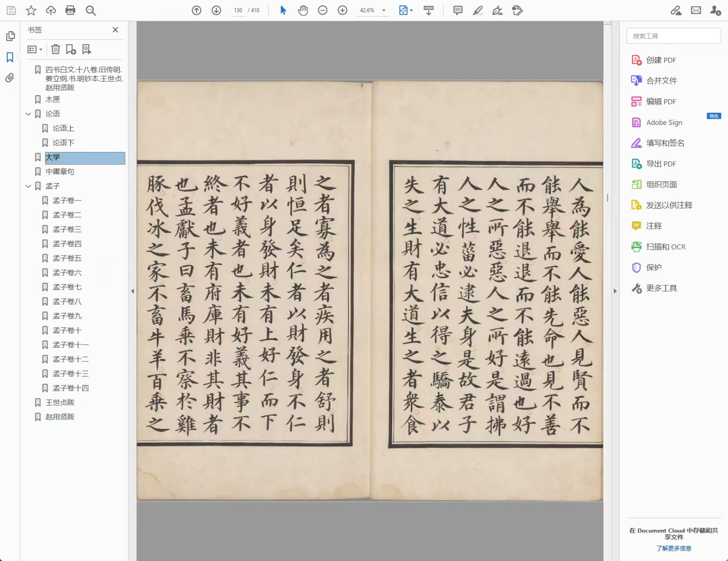This screenshot has width=728, height=561.
Task: Share a link to file
Action: pos(676,10)
